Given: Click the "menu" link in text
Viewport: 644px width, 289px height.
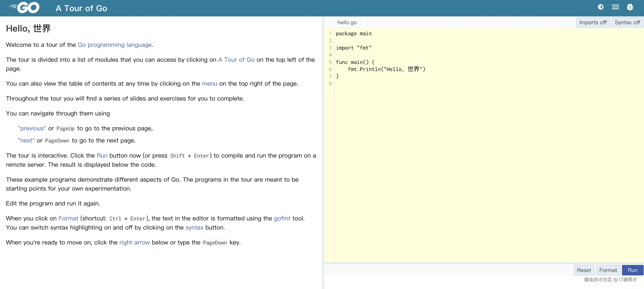Looking at the screenshot, I should coord(210,84).
